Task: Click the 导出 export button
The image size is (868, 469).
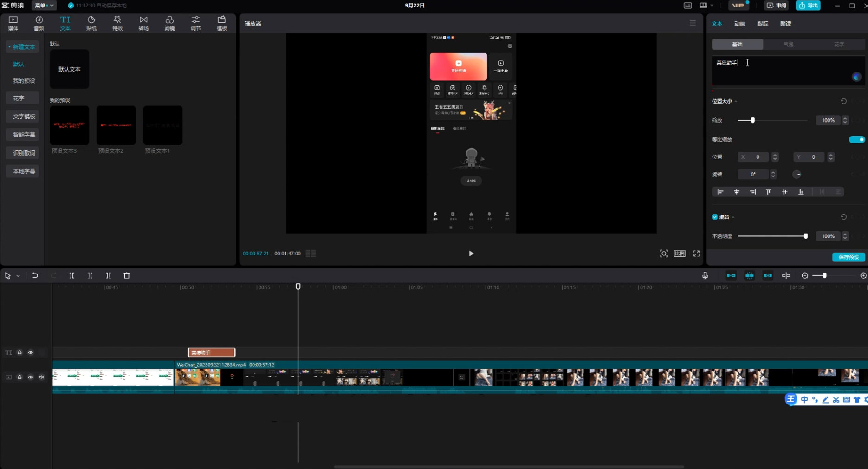Action: [808, 6]
